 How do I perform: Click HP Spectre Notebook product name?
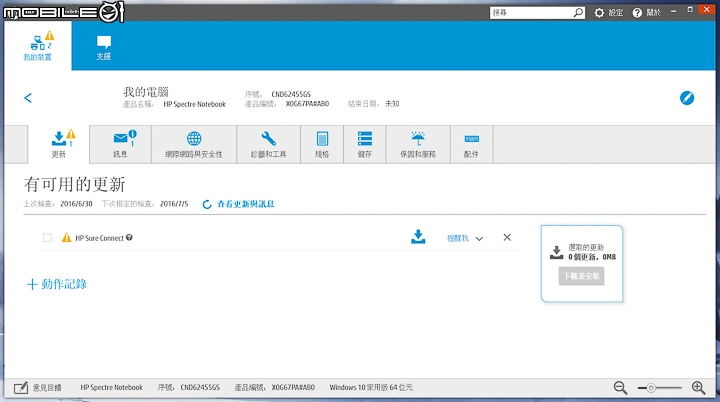point(195,104)
